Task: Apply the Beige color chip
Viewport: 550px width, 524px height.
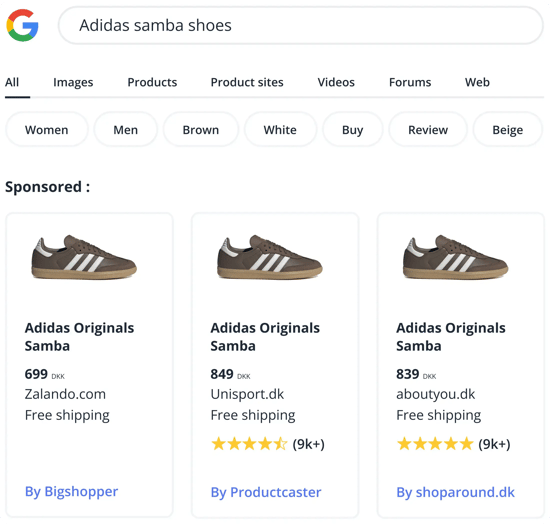Action: tap(508, 130)
